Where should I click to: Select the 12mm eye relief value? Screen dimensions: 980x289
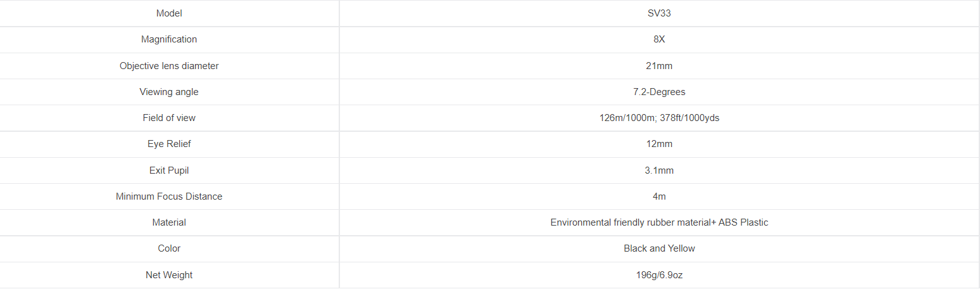click(659, 144)
